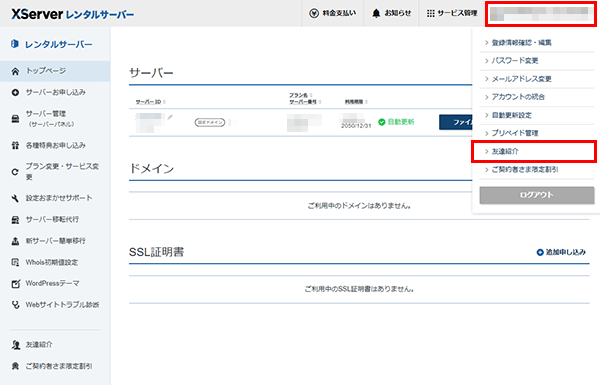The image size is (600, 385).
Task: Open サービス管理 via the grid icon
Action: [452, 13]
